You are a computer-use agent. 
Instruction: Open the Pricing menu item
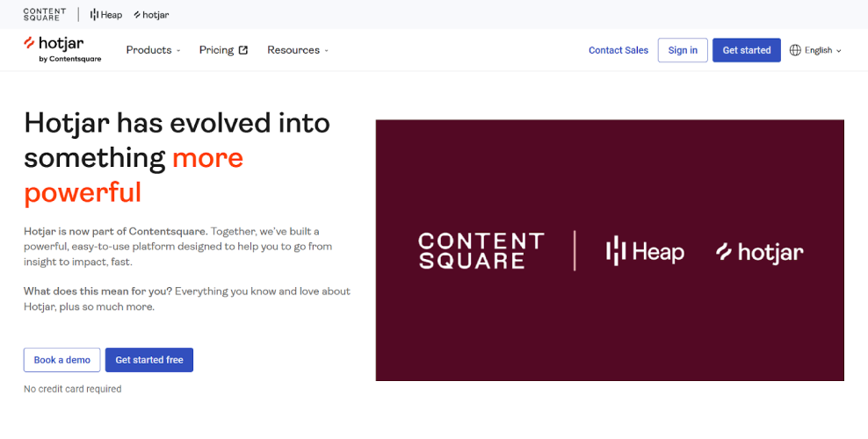tap(216, 50)
